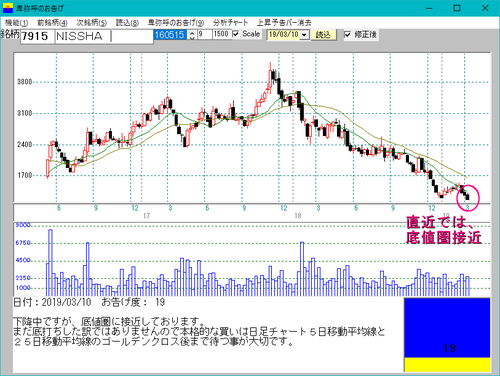The width and height of the screenshot is (500, 376).
Task: Click the 2250 volume axis label
Action: pos(23,278)
